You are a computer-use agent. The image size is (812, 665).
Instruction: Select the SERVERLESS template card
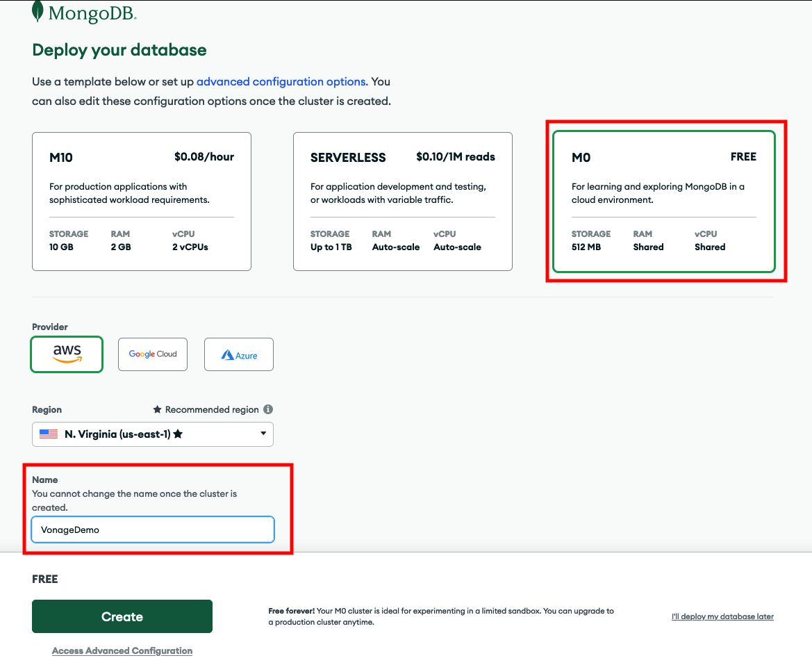(402, 202)
